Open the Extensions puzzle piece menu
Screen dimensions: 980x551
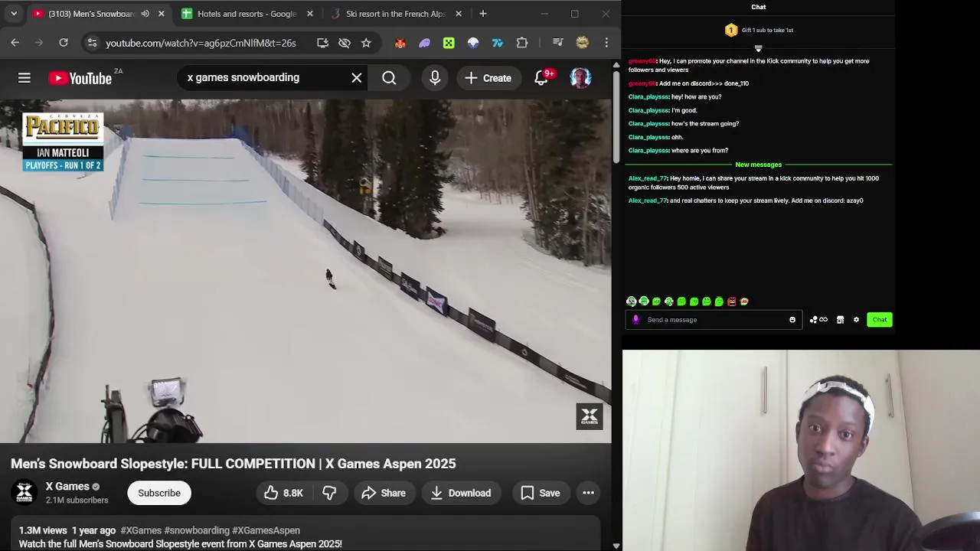(522, 43)
